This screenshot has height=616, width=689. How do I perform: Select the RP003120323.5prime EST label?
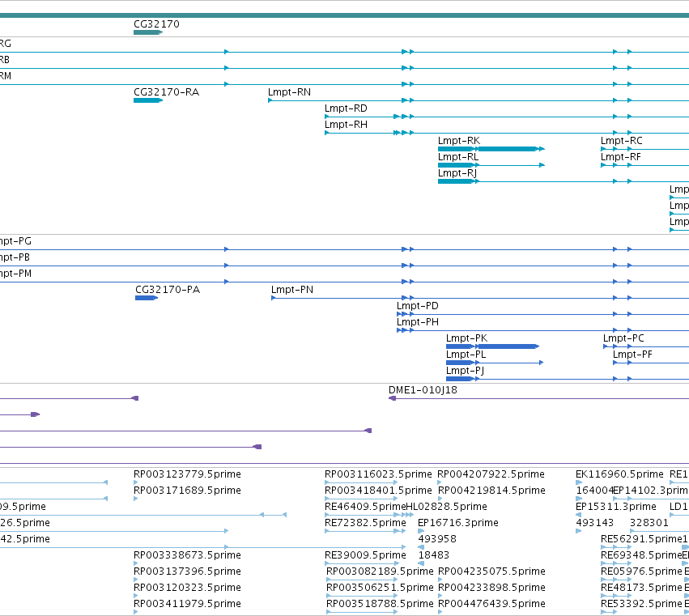187,588
